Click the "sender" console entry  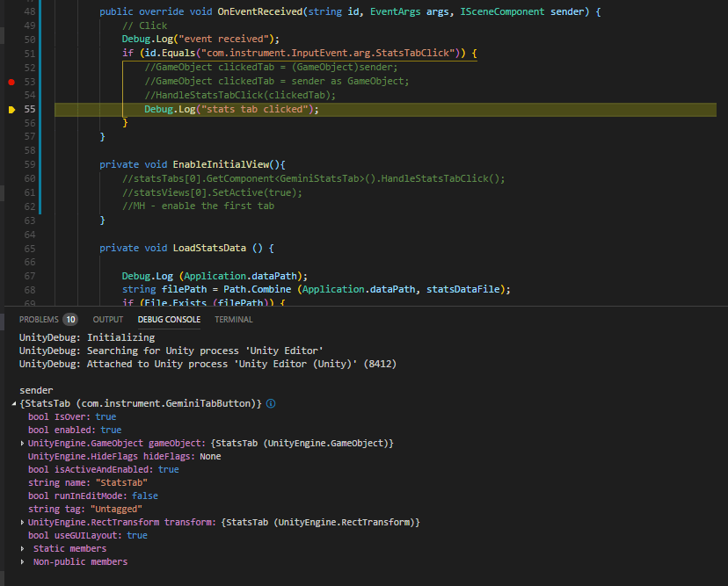coord(36,390)
